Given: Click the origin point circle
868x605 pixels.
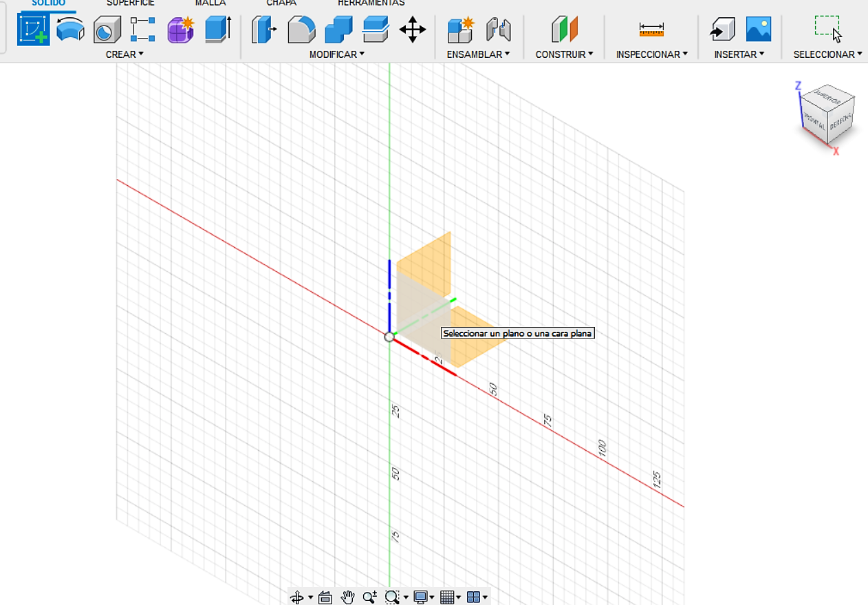Looking at the screenshot, I should (x=389, y=337).
